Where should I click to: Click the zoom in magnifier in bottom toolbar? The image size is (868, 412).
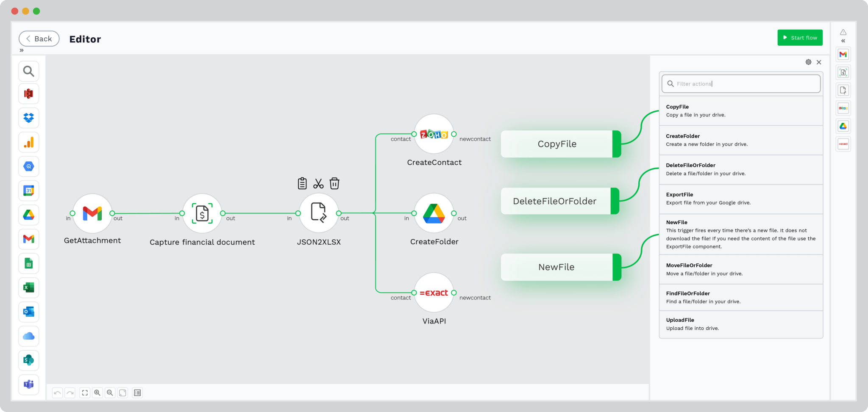click(97, 393)
